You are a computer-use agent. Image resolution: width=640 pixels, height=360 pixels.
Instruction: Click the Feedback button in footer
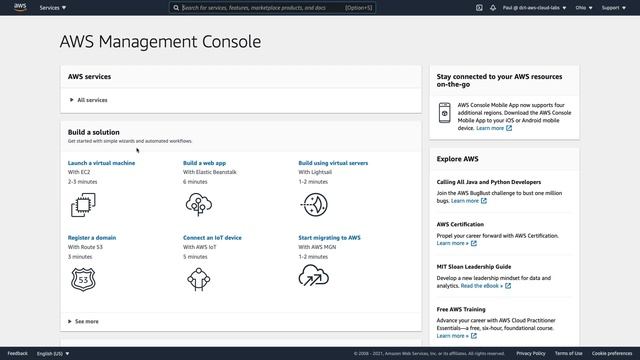point(18,353)
